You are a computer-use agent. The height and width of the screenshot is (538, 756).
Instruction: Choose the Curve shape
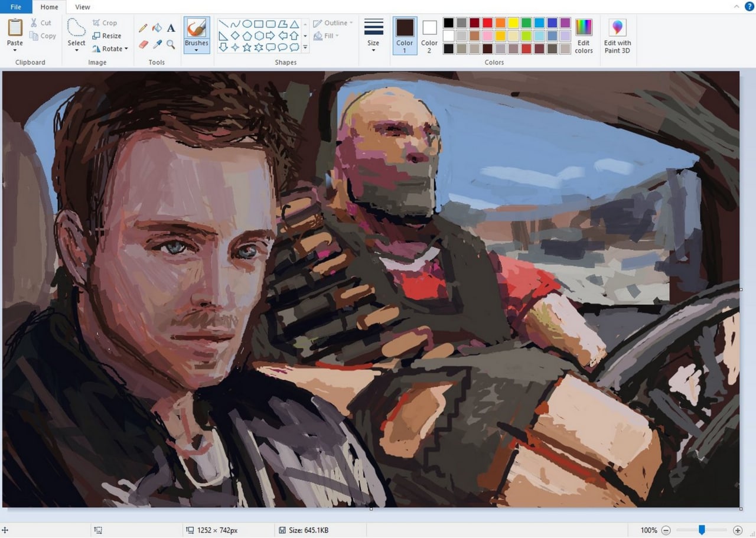236,24
